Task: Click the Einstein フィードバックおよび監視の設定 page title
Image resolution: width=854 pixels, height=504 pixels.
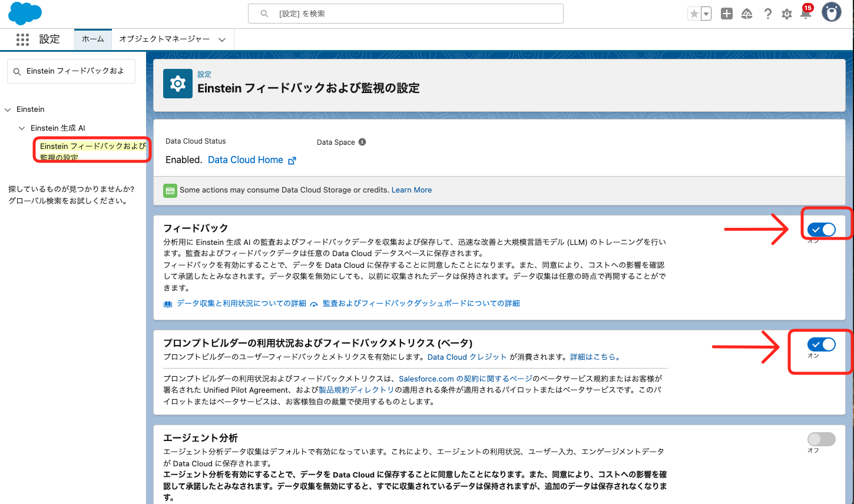Action: coord(309,88)
